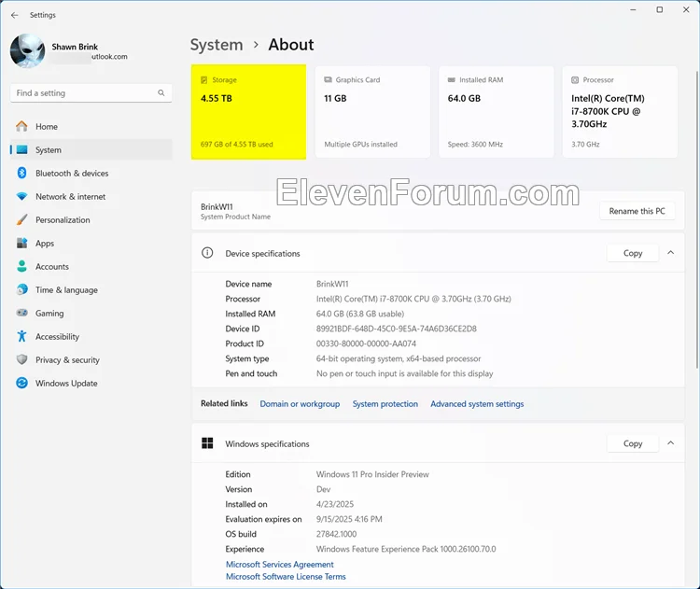Click the 64-bit operating system value
The height and width of the screenshot is (589, 700).
tap(399, 359)
